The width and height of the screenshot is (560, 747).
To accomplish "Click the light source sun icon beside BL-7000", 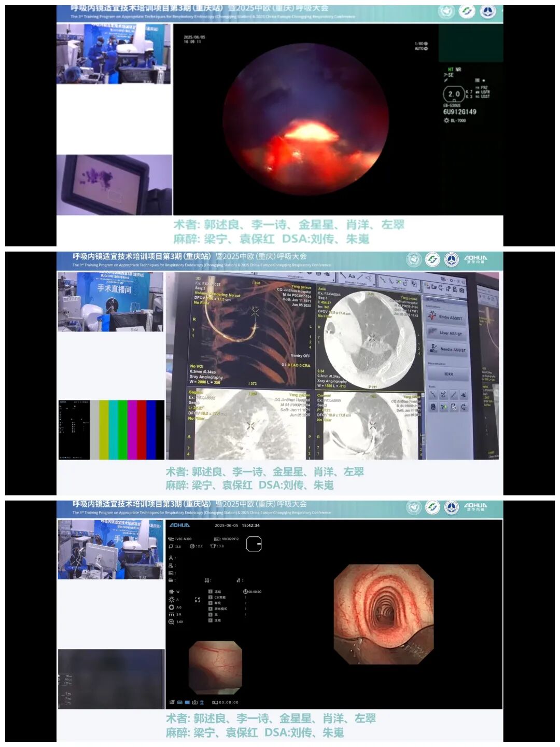I will pyautogui.click(x=446, y=120).
